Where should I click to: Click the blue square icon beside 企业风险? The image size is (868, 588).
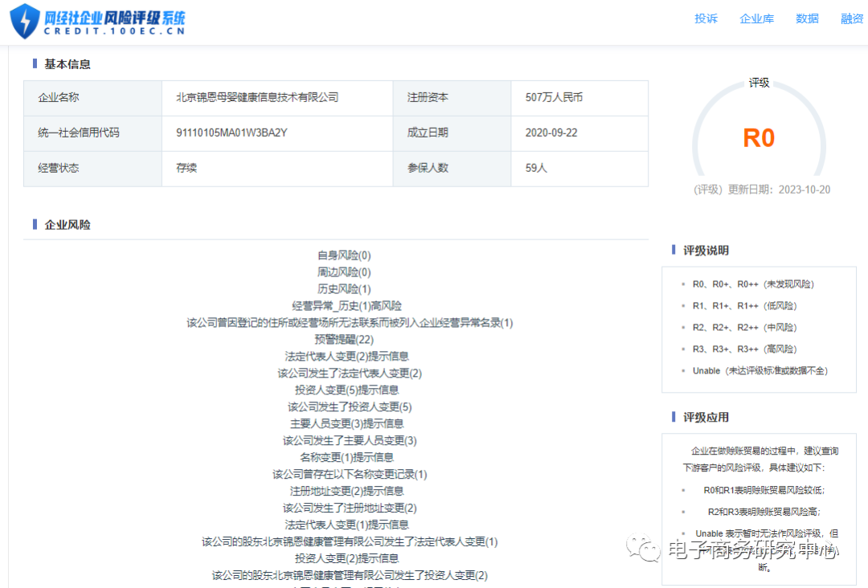click(x=34, y=224)
